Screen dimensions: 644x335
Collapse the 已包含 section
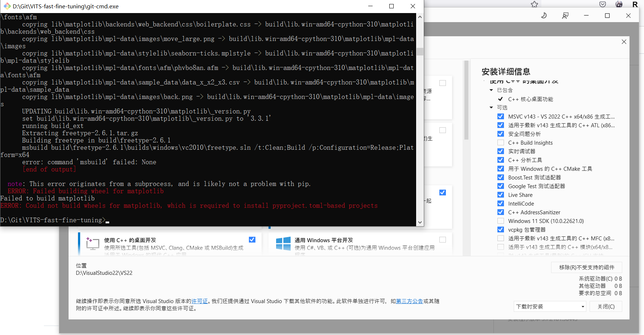pos(492,90)
